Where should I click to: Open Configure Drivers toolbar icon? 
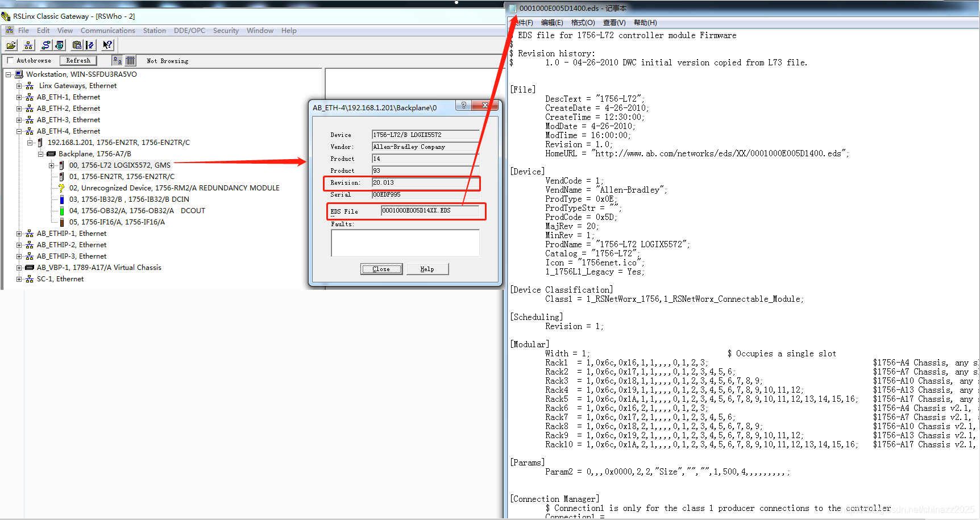pos(46,45)
